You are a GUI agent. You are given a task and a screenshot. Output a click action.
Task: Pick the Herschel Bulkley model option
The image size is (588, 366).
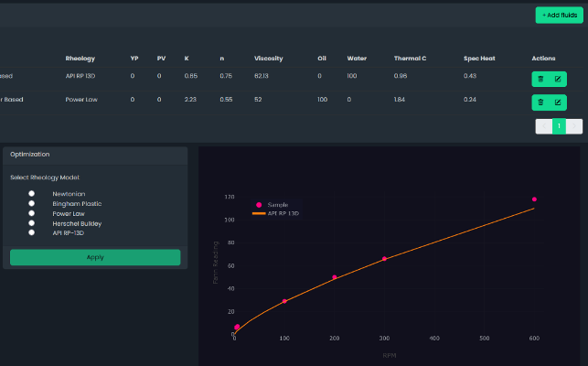pyautogui.click(x=32, y=223)
